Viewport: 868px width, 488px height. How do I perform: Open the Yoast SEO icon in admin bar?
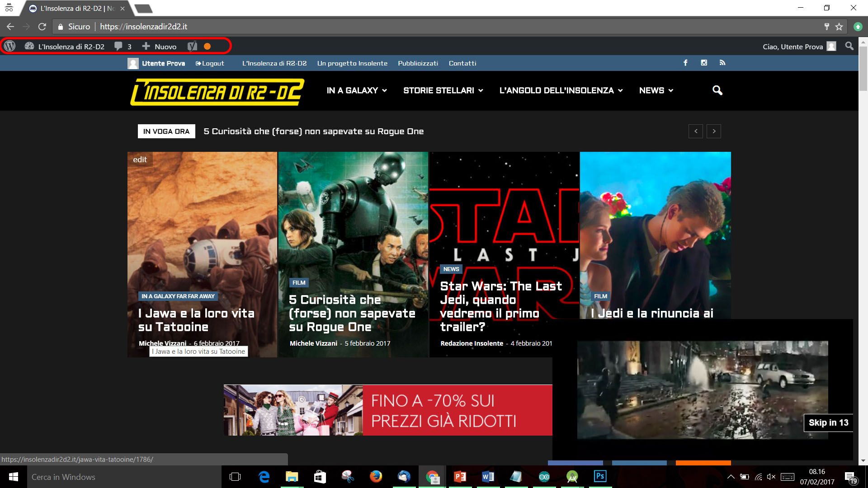(192, 46)
